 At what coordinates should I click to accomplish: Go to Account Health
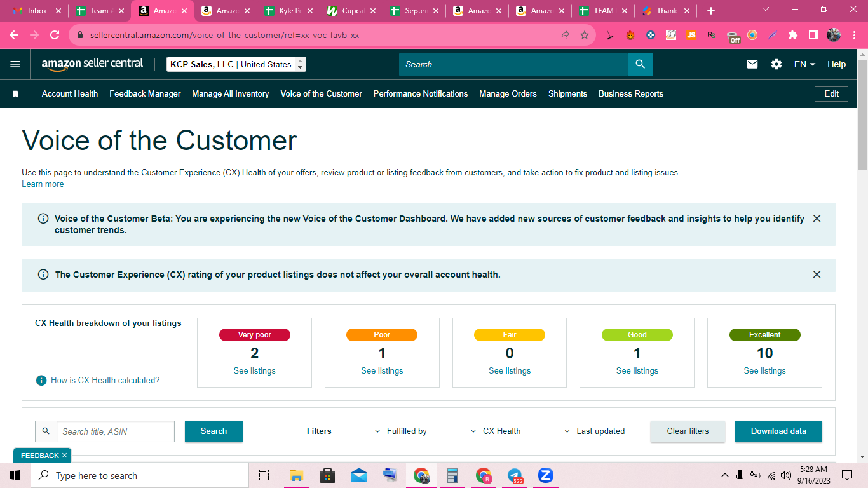70,94
